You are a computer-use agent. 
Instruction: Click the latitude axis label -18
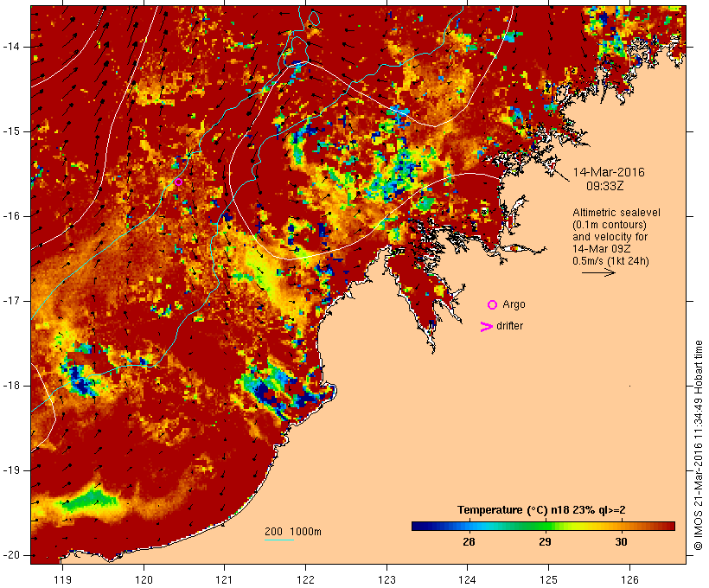pyautogui.click(x=11, y=386)
